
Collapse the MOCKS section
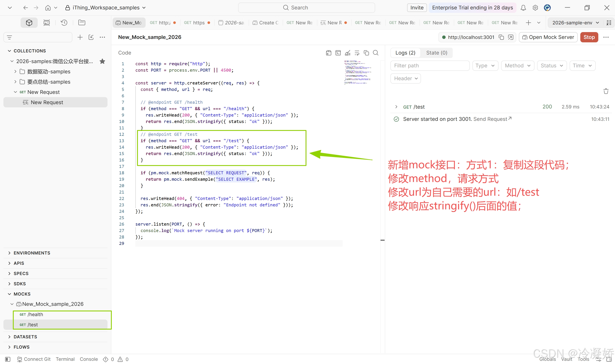point(9,294)
